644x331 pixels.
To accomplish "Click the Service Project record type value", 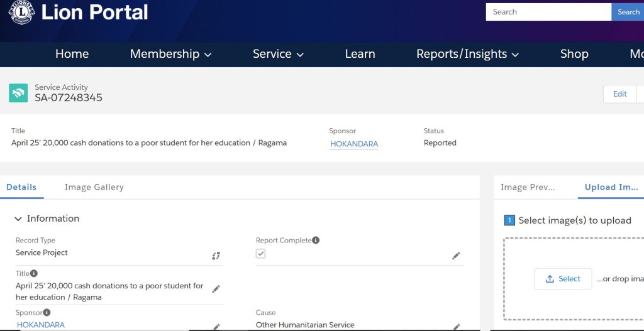I will tap(42, 252).
